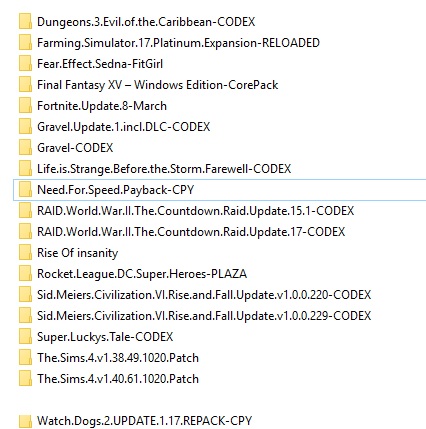This screenshot has width=426, height=429.
Task: Click the Super.Luckys.Tale-CODEX folder icon
Action: tap(25, 337)
